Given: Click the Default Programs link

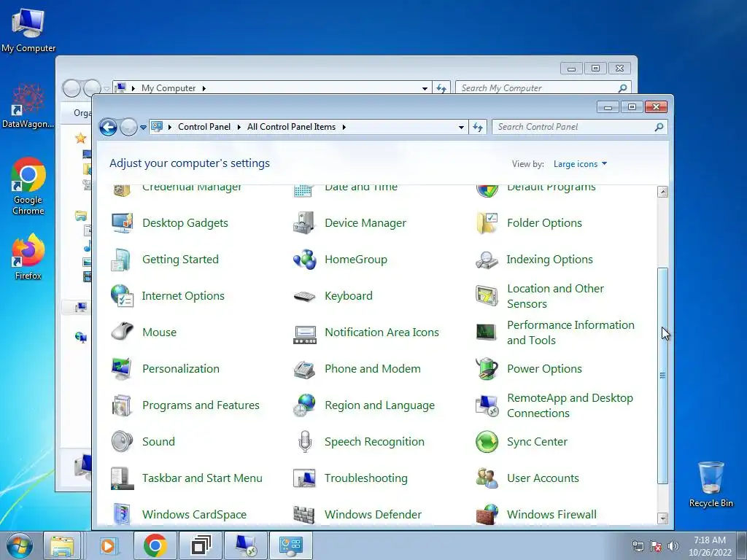Looking at the screenshot, I should 551,187.
